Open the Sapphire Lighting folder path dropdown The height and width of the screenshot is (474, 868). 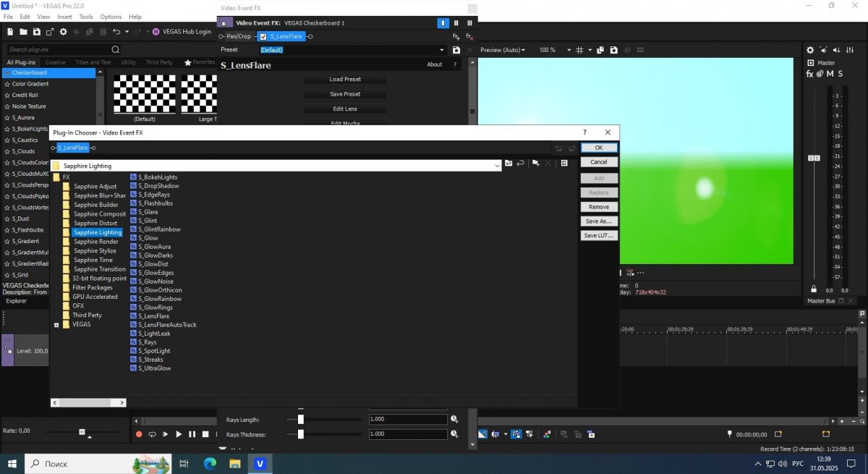[497, 166]
